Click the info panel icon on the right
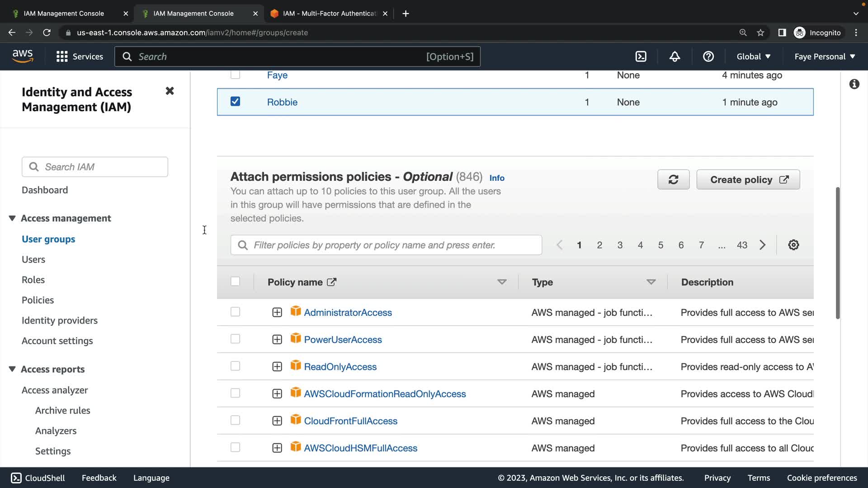The height and width of the screenshot is (488, 868). (x=854, y=84)
